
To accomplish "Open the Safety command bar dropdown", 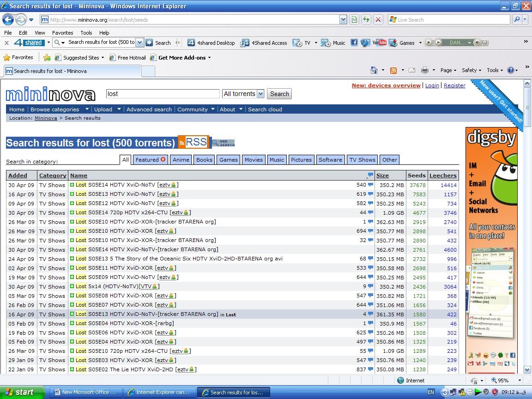I will pos(471,70).
